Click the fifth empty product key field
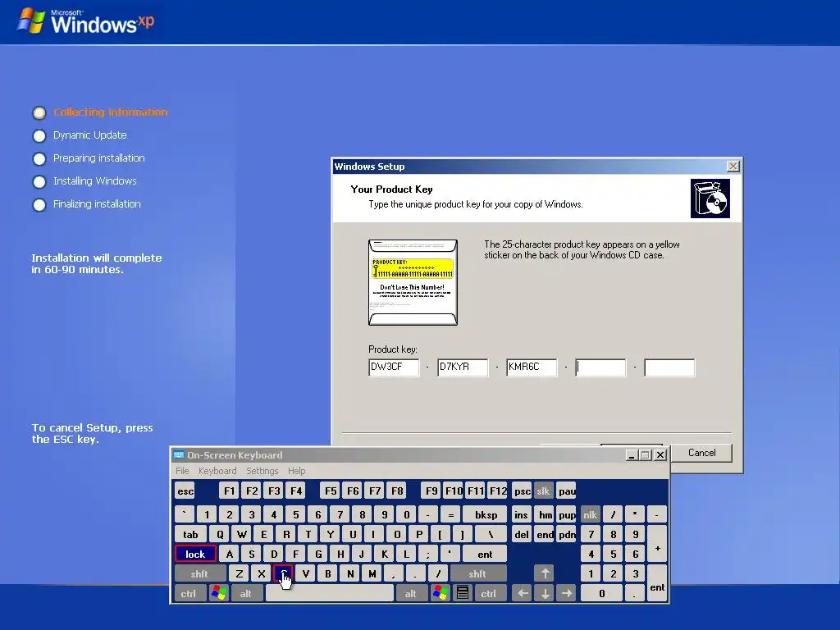 click(669, 367)
